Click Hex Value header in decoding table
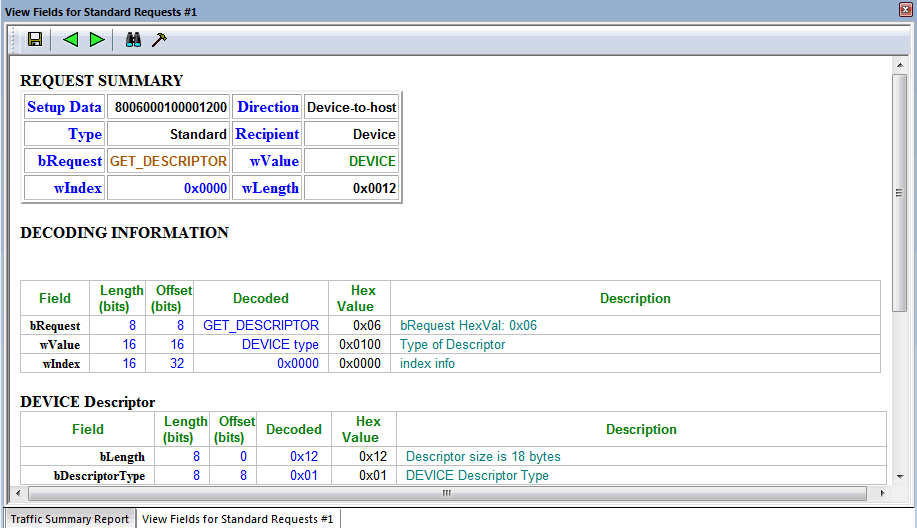Image resolution: width=917 pixels, height=528 pixels. pos(360,298)
